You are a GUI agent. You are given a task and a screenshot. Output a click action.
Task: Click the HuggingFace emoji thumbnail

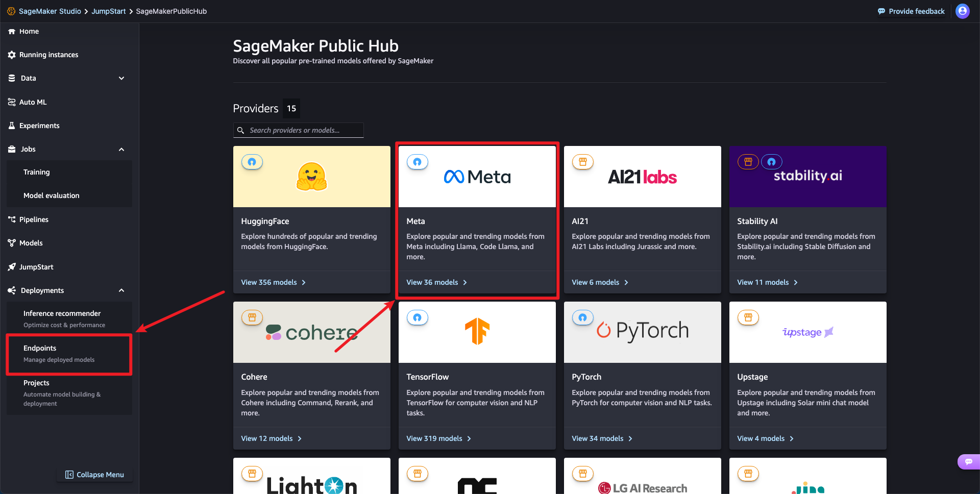tap(312, 177)
